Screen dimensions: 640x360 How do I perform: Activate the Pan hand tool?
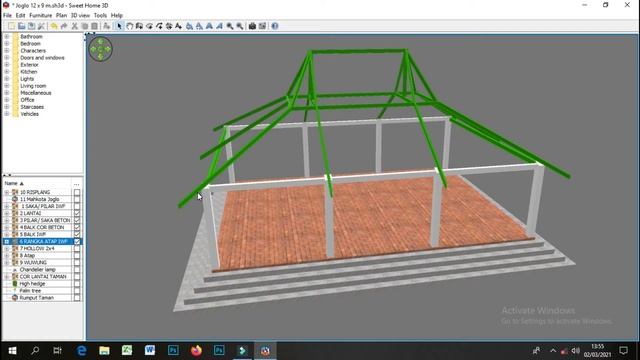click(x=129, y=26)
